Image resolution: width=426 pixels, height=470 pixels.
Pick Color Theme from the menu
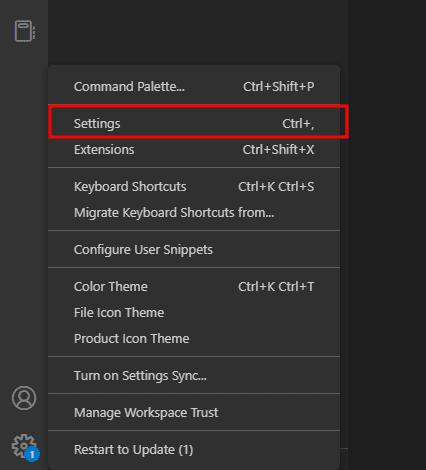[x=194, y=287]
